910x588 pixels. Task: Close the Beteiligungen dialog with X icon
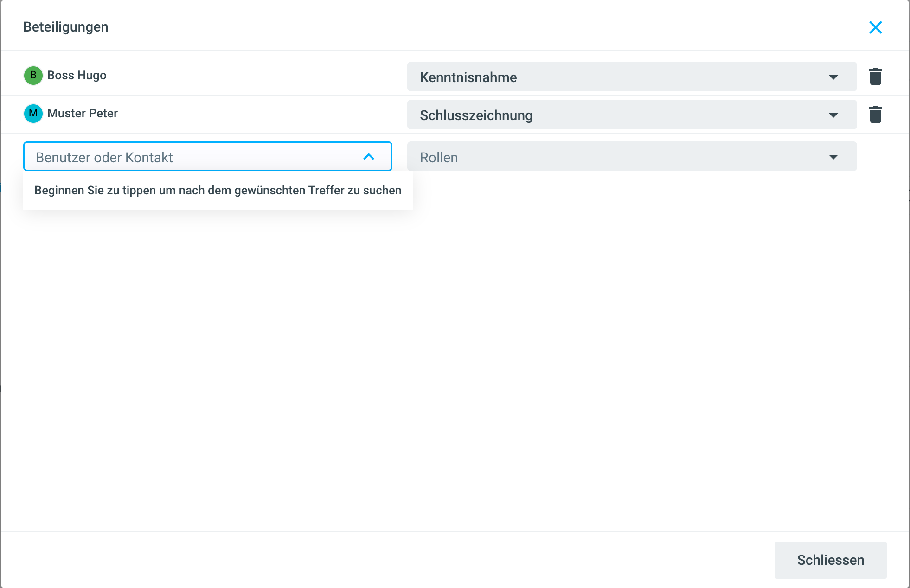tap(875, 27)
